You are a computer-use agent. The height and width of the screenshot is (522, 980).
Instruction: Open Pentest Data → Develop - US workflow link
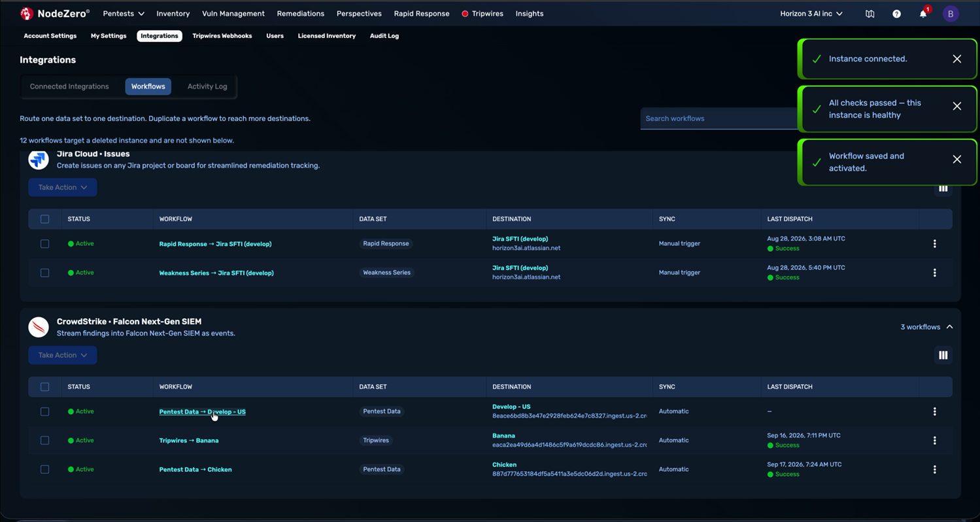[x=202, y=412]
